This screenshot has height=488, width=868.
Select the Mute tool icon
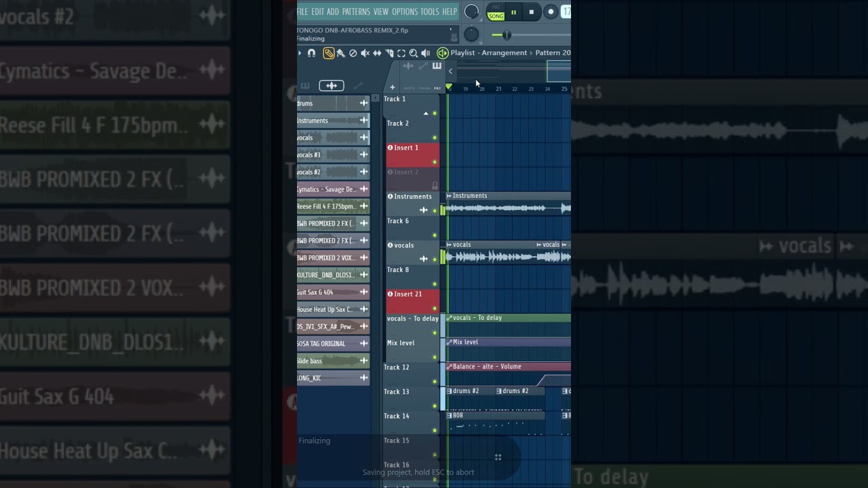coord(365,53)
